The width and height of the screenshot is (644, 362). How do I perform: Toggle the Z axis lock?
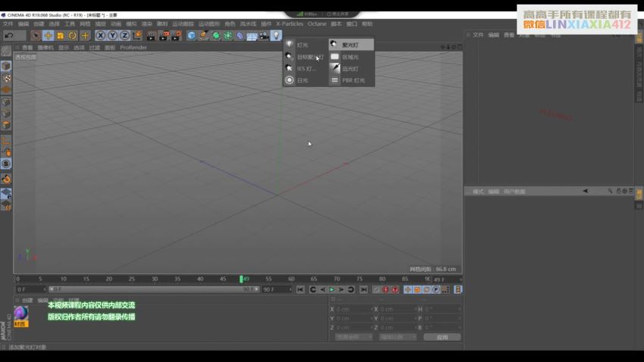(x=124, y=36)
